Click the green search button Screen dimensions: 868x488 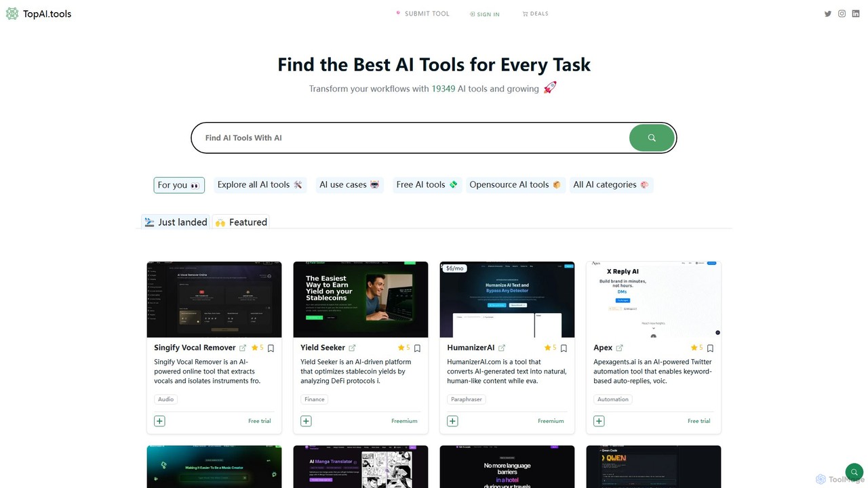click(652, 138)
